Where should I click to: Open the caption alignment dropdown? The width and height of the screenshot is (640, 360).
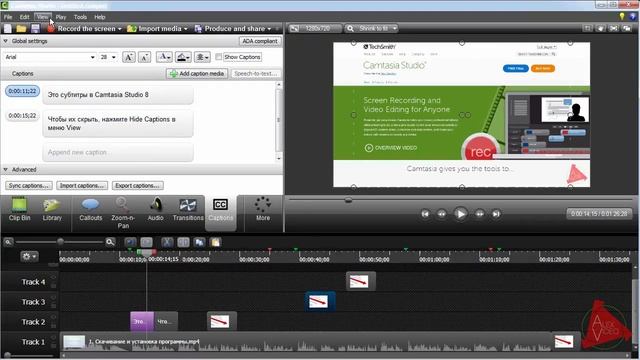[x=202, y=57]
